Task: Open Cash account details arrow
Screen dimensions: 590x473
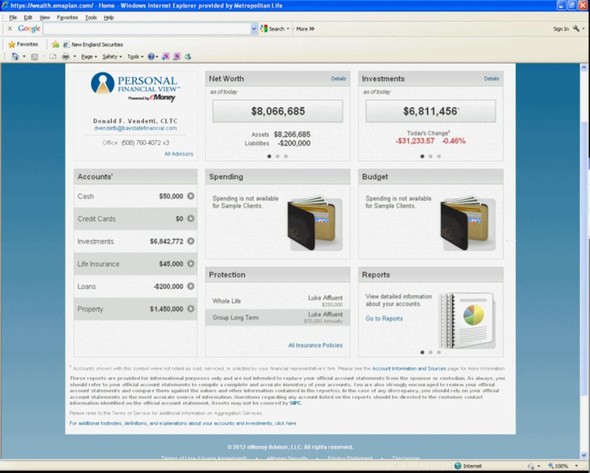Action: tap(191, 196)
